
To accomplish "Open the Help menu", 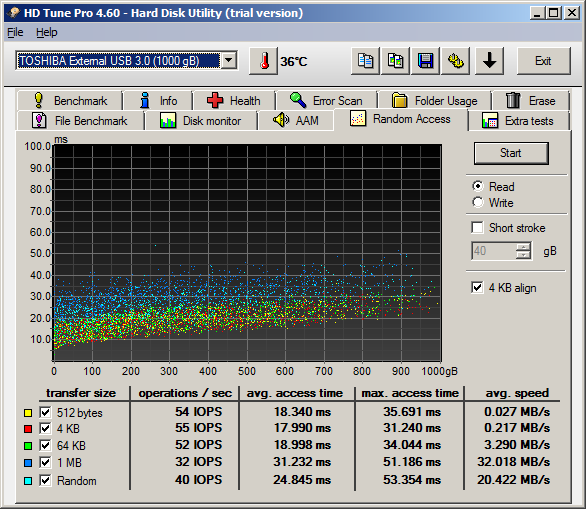I will [47, 33].
